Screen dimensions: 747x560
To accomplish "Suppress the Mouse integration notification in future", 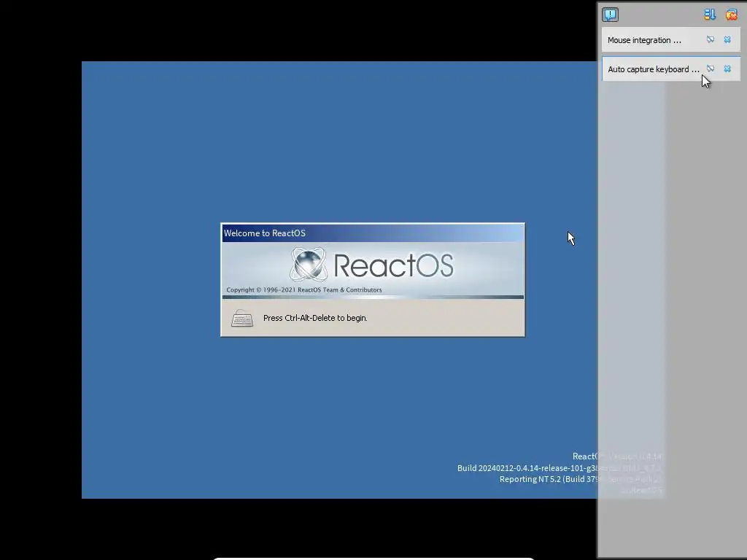I will click(x=711, y=39).
